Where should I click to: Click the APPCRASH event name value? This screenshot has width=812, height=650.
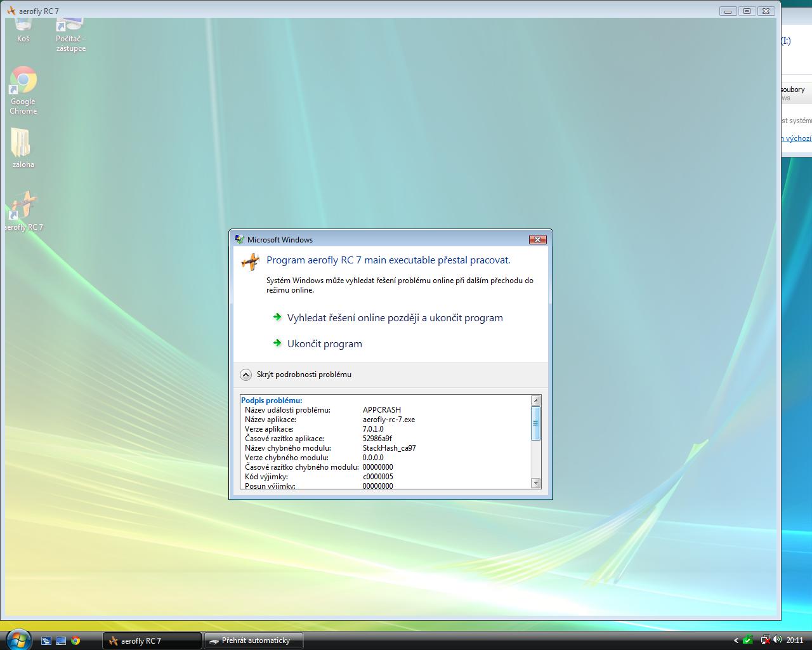[382, 410]
